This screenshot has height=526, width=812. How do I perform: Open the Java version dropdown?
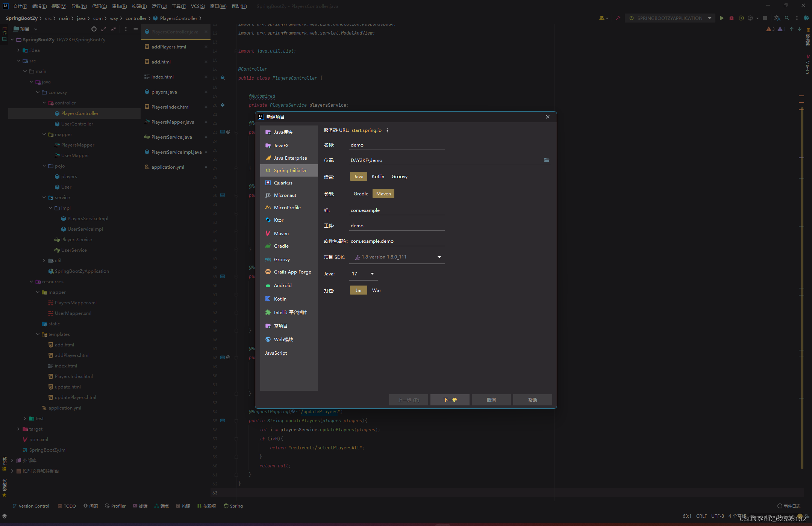(372, 274)
